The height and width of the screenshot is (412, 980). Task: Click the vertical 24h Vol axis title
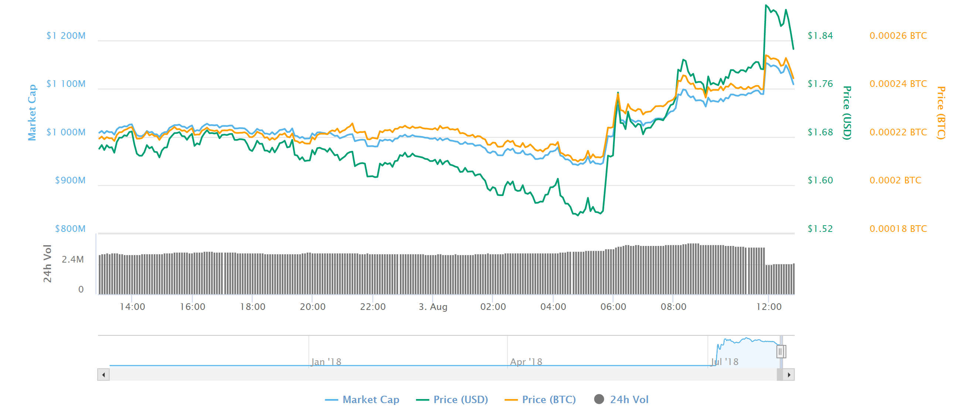(47, 263)
